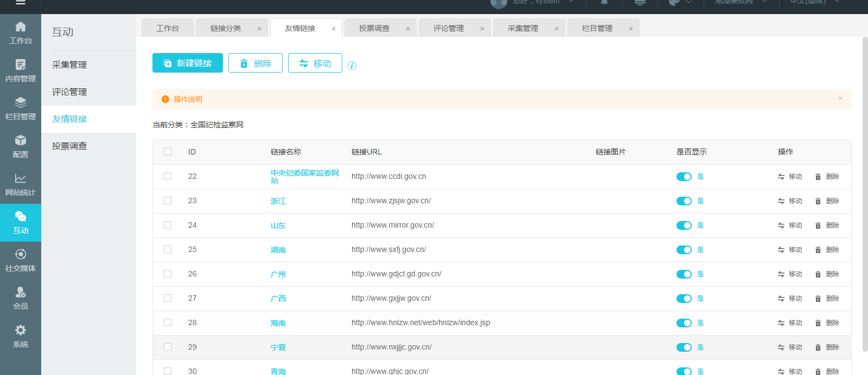868x375 pixels.
Task: Click the 新建链接 button
Action: (188, 63)
